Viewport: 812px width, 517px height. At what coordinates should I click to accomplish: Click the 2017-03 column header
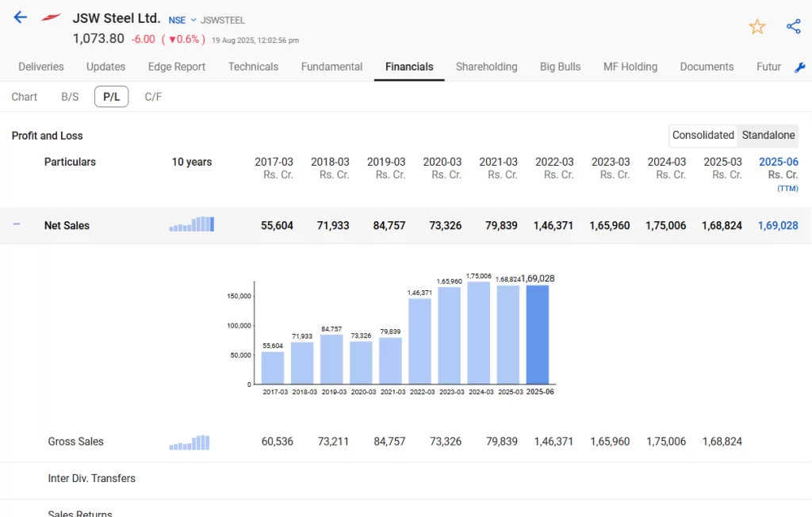tap(274, 168)
